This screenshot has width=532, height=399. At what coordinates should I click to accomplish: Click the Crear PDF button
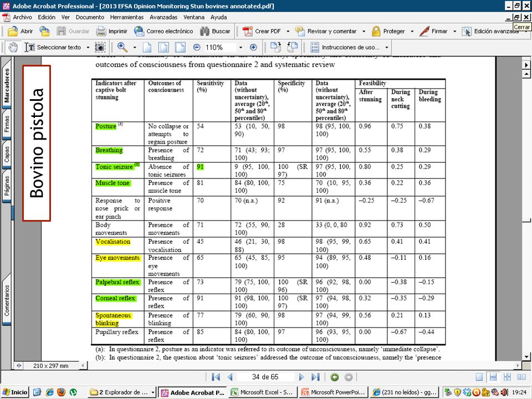262,31
